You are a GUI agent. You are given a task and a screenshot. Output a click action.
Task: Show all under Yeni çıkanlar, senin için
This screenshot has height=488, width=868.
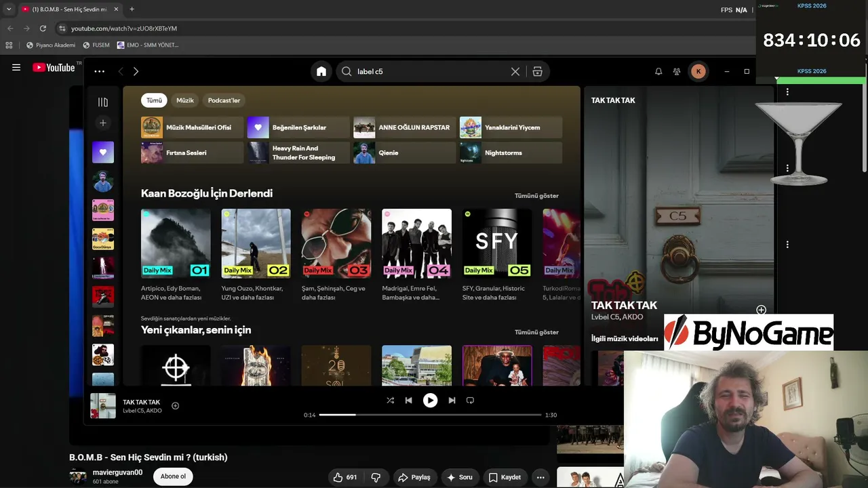click(536, 332)
